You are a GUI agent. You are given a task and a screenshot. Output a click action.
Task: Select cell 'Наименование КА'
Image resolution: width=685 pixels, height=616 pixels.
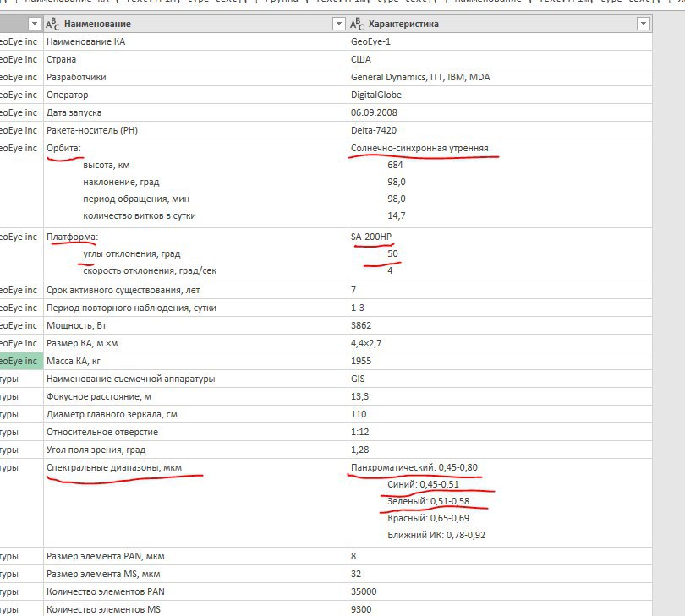195,41
